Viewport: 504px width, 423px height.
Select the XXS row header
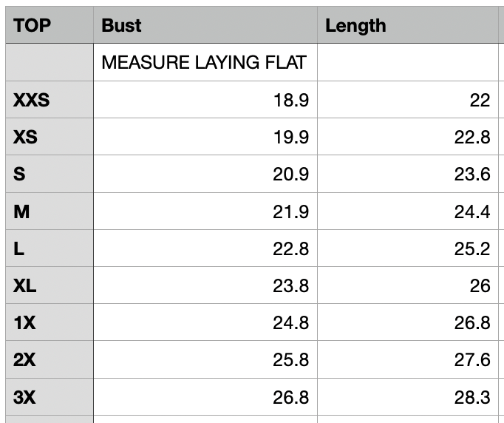coord(50,100)
